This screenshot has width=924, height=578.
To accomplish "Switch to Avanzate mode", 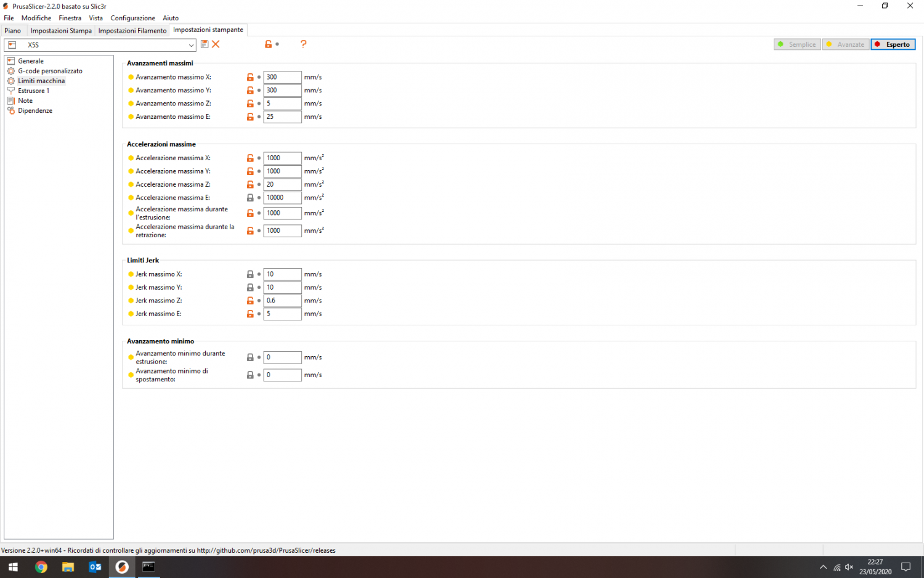I will 846,44.
